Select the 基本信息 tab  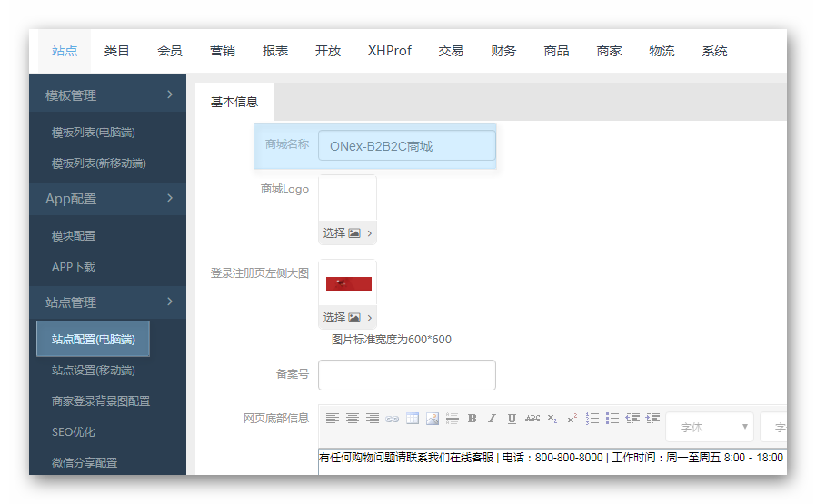(234, 102)
